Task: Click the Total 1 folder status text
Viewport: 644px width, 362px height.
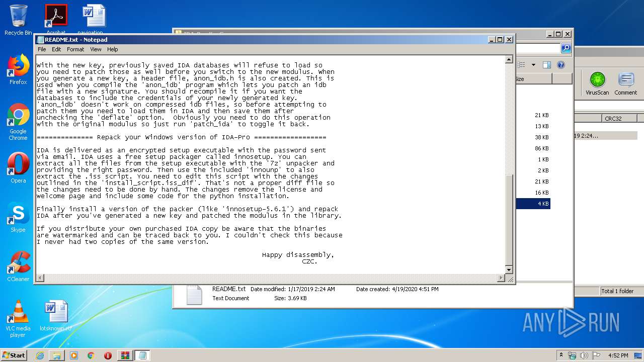Action: (617, 291)
